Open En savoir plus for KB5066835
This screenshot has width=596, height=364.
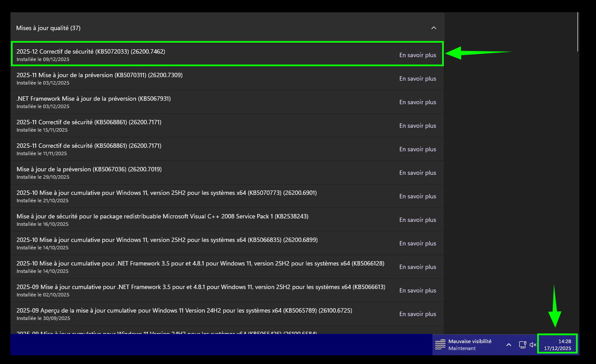coord(417,243)
